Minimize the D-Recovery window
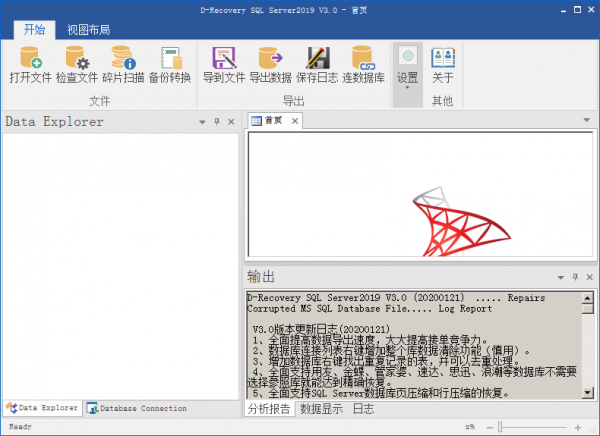The height and width of the screenshot is (436, 600). pyautogui.click(x=563, y=10)
